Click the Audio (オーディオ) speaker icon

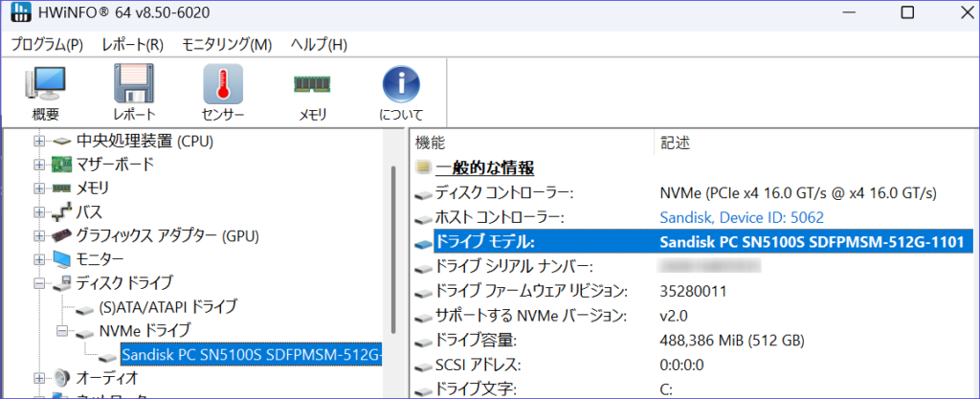61,378
